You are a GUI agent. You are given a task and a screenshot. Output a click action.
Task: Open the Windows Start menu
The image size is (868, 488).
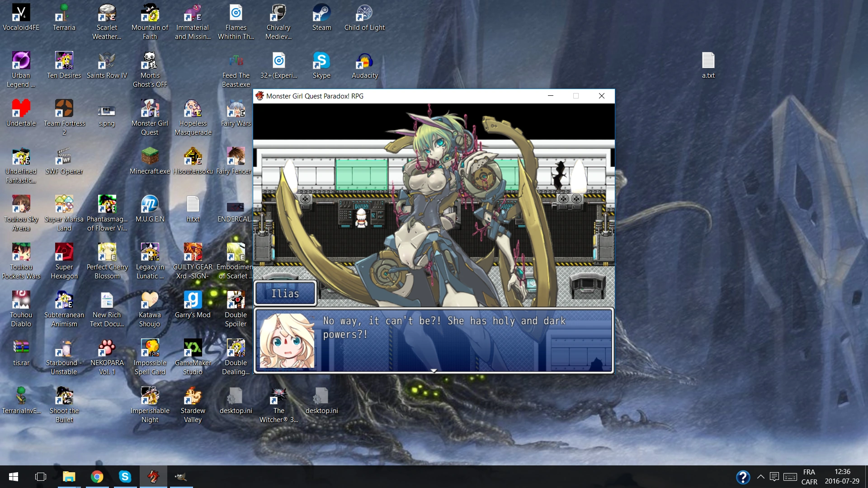[x=14, y=477]
